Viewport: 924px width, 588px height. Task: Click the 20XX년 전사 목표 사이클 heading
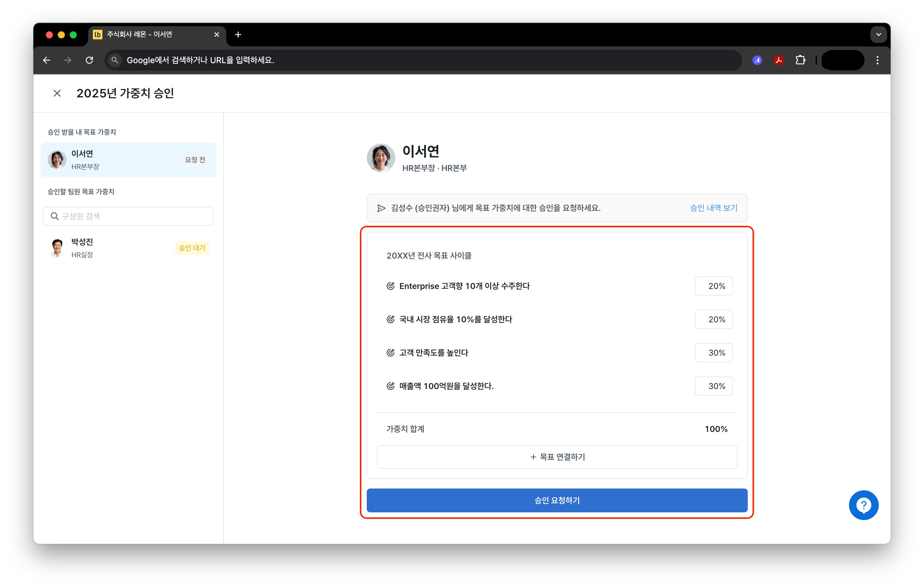point(429,255)
